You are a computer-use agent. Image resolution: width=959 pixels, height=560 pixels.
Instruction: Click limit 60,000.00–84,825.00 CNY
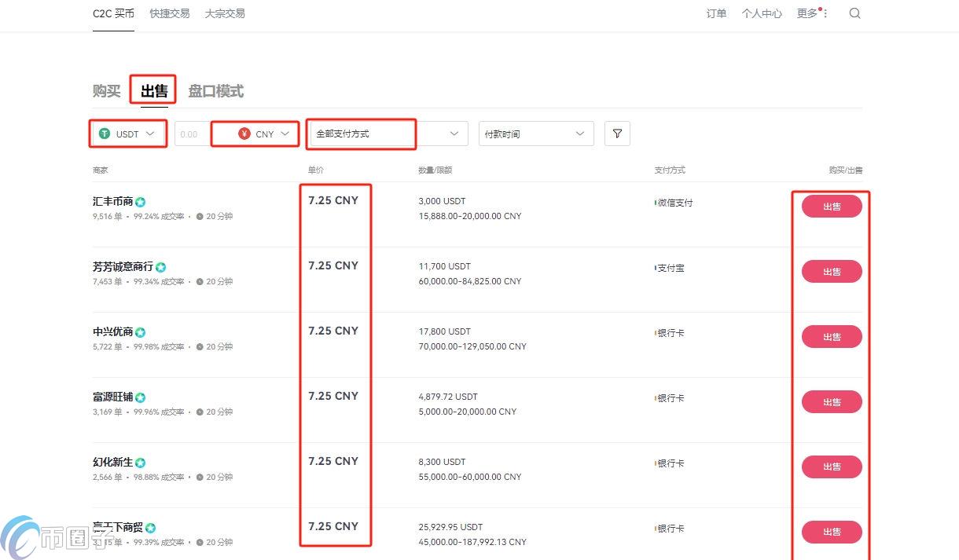click(x=469, y=281)
